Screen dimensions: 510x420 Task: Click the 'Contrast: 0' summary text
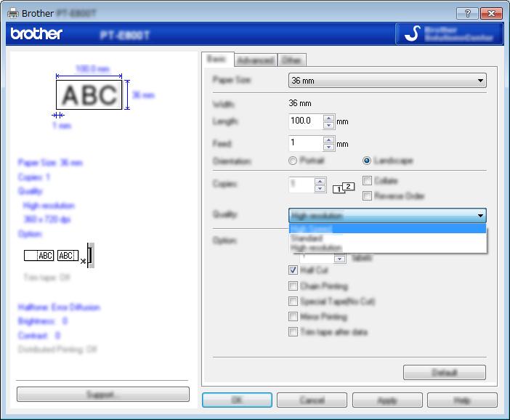(x=39, y=335)
